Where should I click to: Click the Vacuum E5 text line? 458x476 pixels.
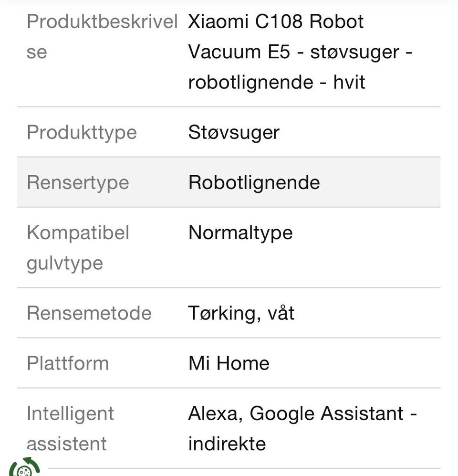point(239,52)
